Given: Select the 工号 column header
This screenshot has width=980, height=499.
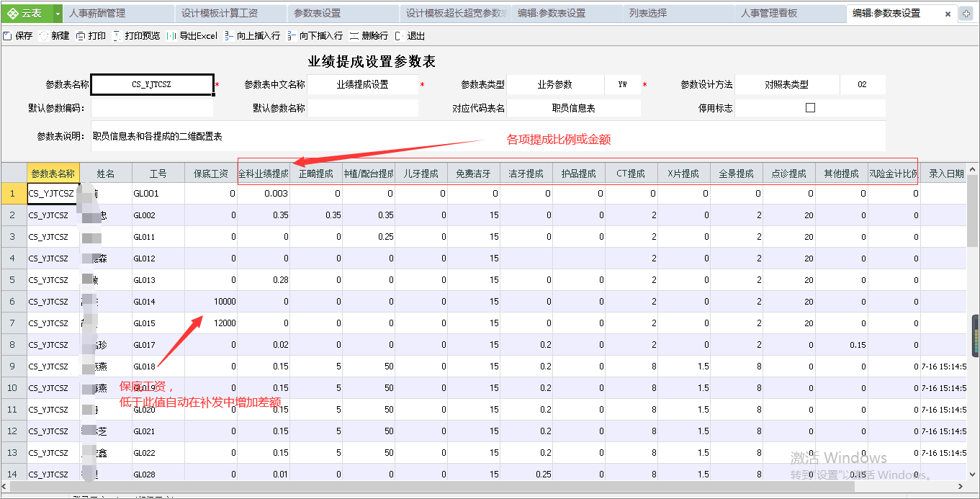Looking at the screenshot, I should 158,174.
